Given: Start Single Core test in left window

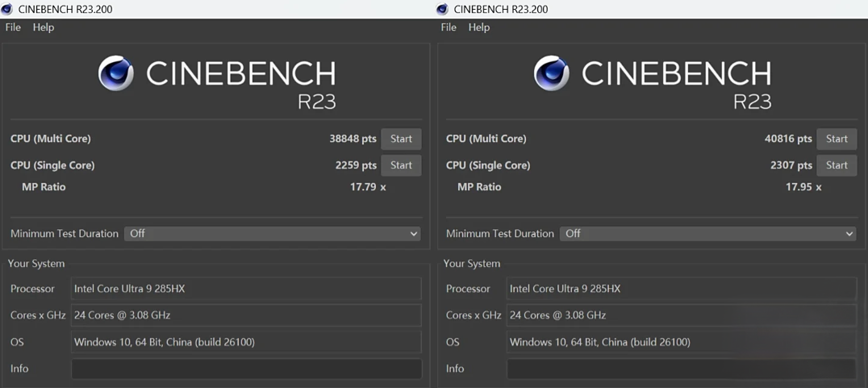Looking at the screenshot, I should (x=401, y=165).
